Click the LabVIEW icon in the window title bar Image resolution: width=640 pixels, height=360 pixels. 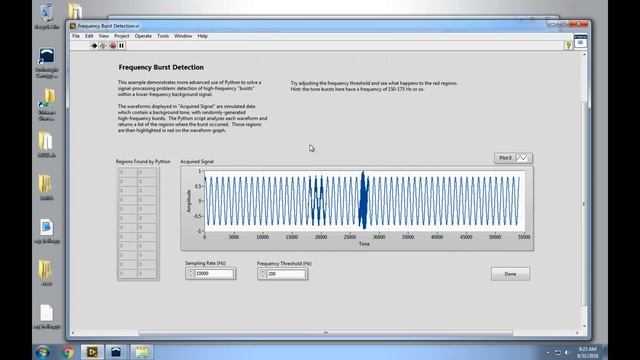click(73, 26)
